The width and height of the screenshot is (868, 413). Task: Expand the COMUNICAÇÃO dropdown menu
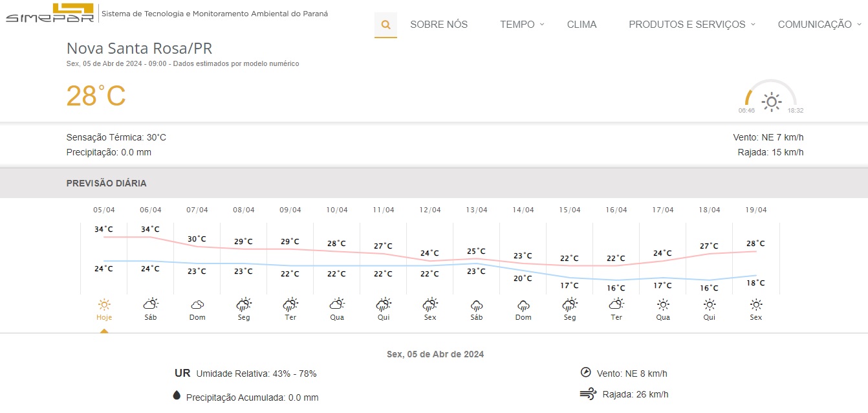819,25
